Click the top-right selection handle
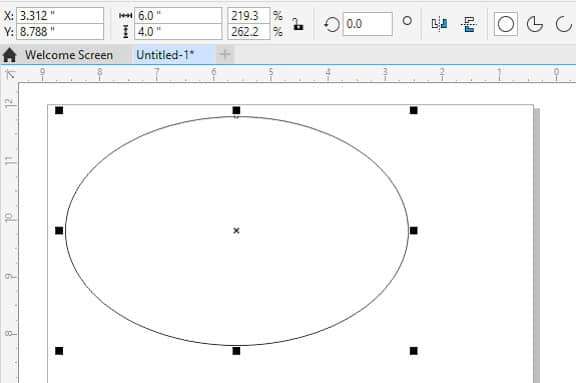 coord(414,110)
